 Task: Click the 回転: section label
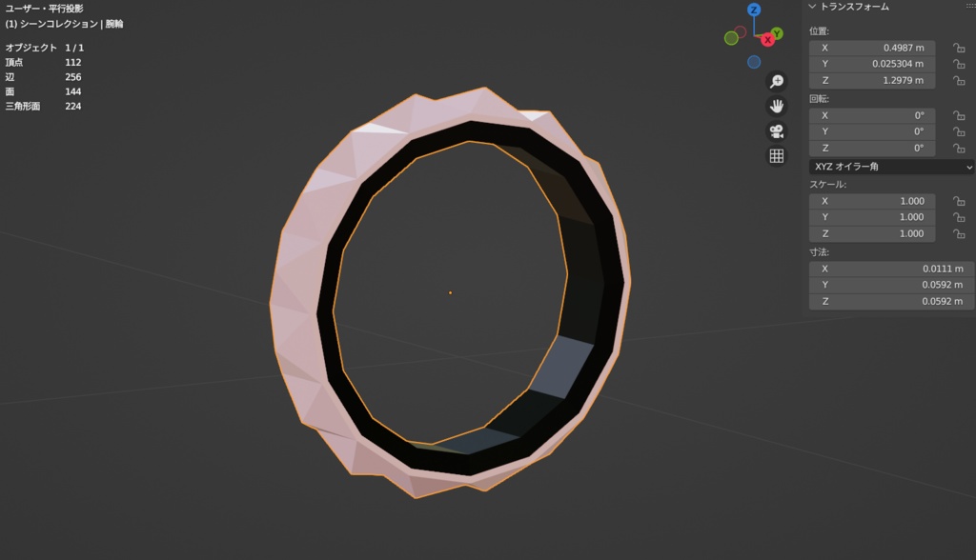coord(819,99)
